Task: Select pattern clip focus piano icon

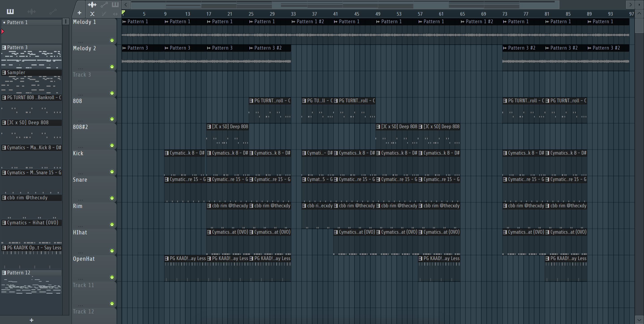Action: point(115,4)
